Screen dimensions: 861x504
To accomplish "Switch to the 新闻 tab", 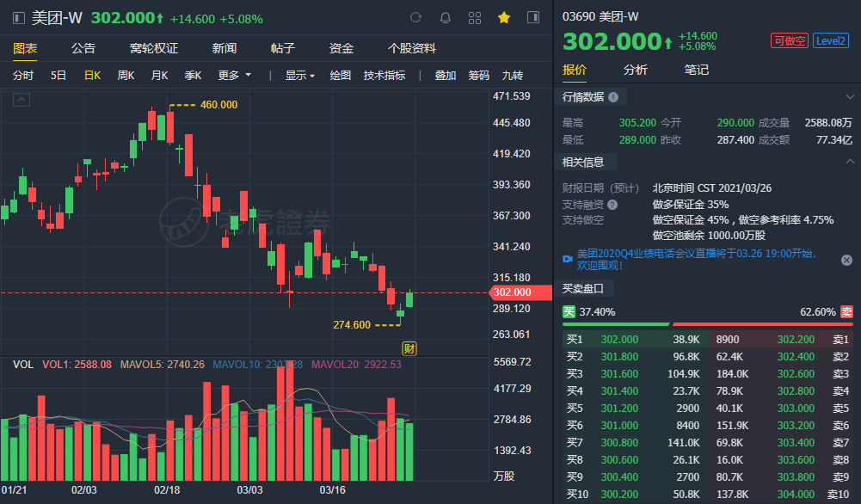I will [224, 48].
